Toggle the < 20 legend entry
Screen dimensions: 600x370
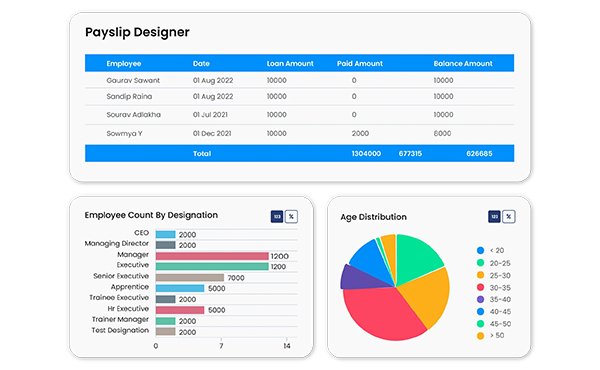tap(491, 251)
